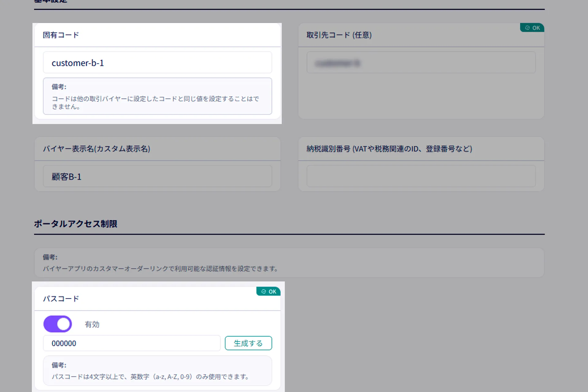Click the note about パスコードは4文字以上
This screenshot has height=392, width=588.
click(x=157, y=371)
